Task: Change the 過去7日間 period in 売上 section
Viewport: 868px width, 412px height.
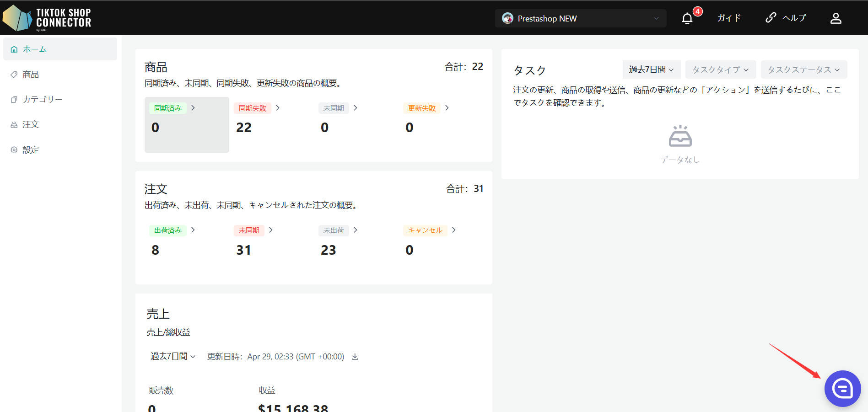Action: click(x=173, y=357)
